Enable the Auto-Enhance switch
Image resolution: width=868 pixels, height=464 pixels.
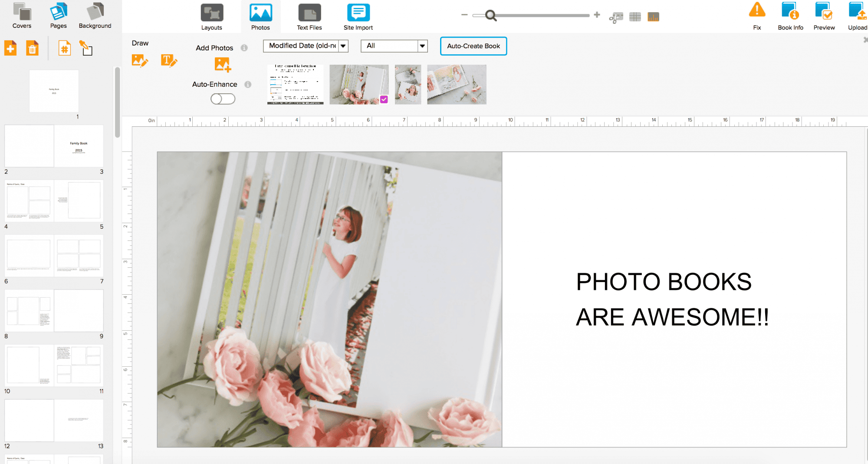222,99
